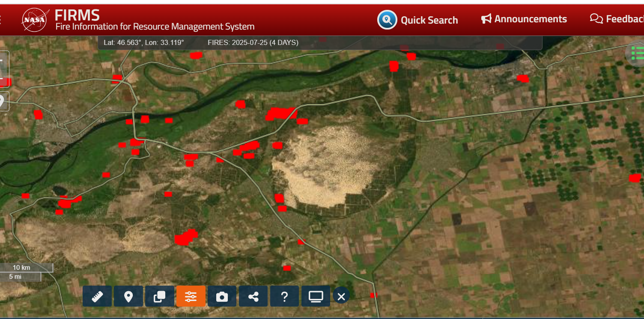The height and width of the screenshot is (319, 644).
Task: Click the location pin marker tool
Action: [x=128, y=296]
